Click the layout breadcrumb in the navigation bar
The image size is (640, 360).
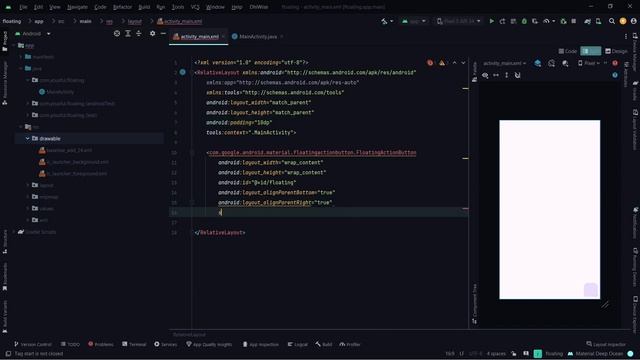click(x=135, y=21)
